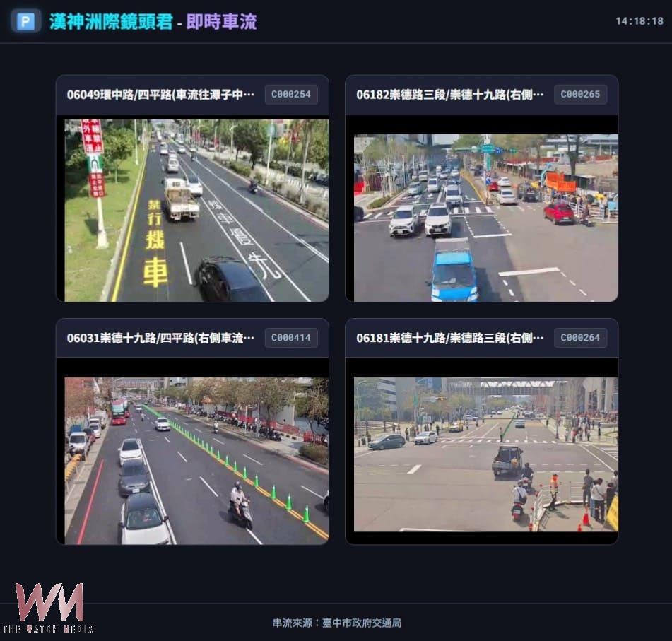Viewport: 672px width, 641px height.
Task: View the 06182 intersection feed with blue truck
Action: pyautogui.click(x=485, y=218)
